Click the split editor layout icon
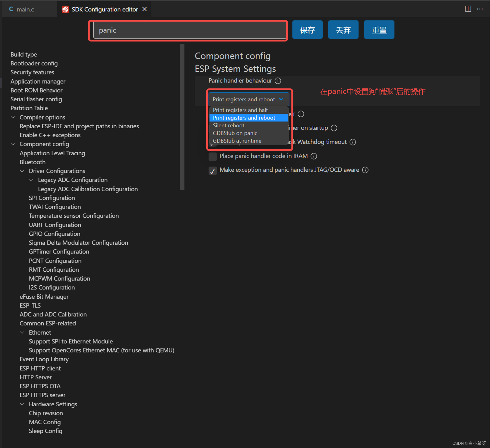The image size is (490, 448). pyautogui.click(x=468, y=9)
